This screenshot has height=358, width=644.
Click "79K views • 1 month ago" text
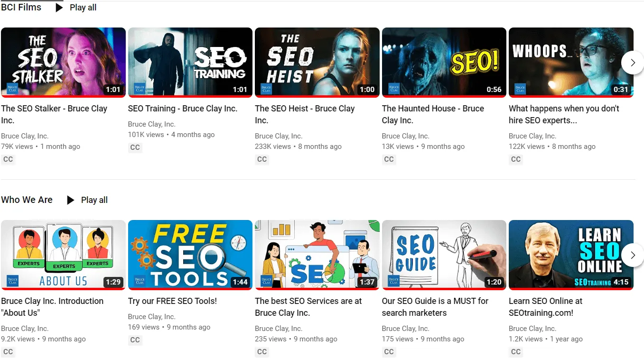[x=41, y=147]
